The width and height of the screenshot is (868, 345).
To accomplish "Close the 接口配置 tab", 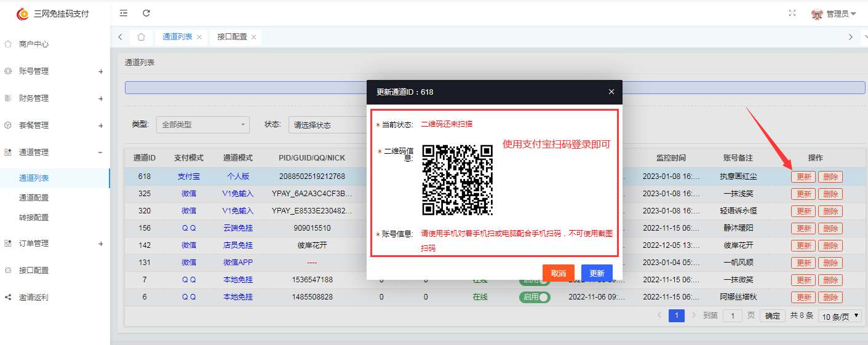I will (253, 38).
